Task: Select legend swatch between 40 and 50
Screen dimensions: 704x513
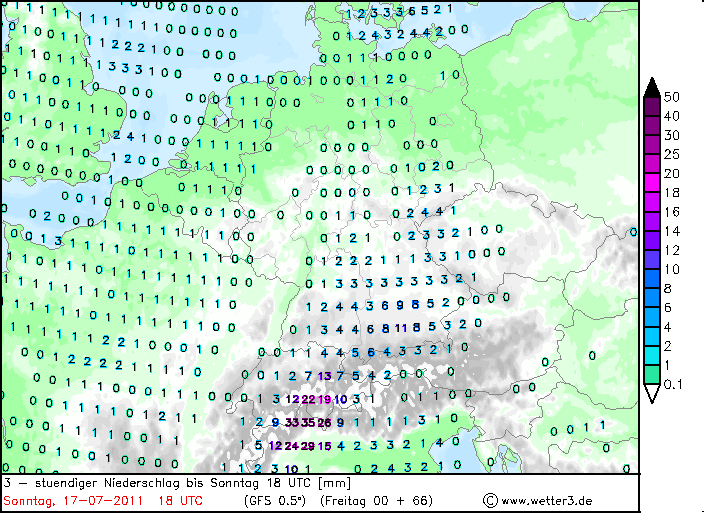Action: point(652,106)
